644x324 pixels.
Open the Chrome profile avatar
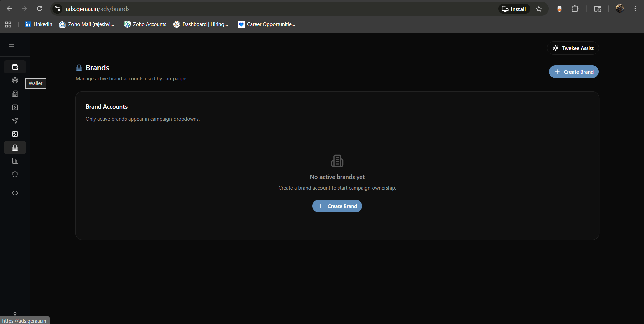point(620,9)
